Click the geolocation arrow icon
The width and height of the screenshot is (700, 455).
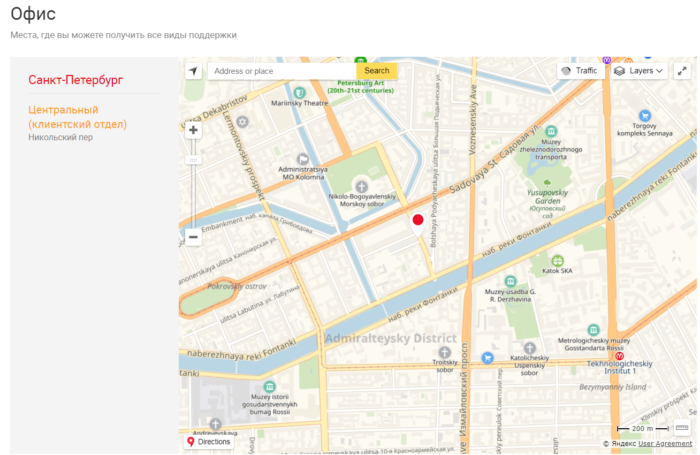(193, 71)
